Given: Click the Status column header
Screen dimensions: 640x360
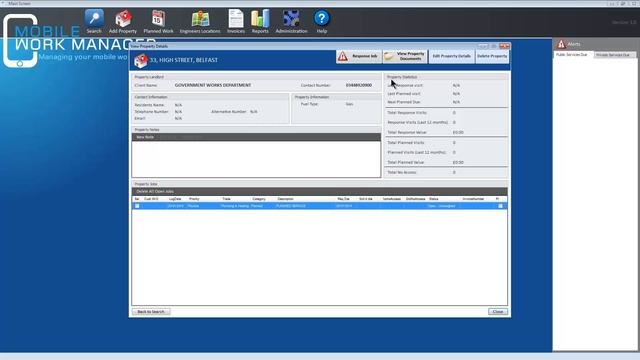Looking at the screenshot, I should [x=433, y=199].
